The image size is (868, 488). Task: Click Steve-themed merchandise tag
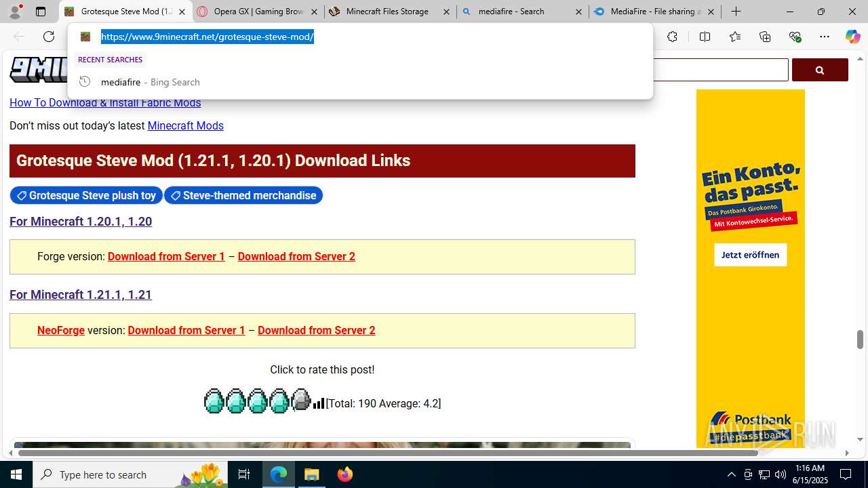coord(243,195)
